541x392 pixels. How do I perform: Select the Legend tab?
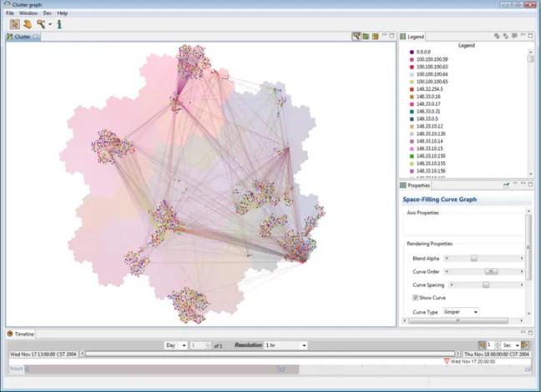(x=412, y=37)
